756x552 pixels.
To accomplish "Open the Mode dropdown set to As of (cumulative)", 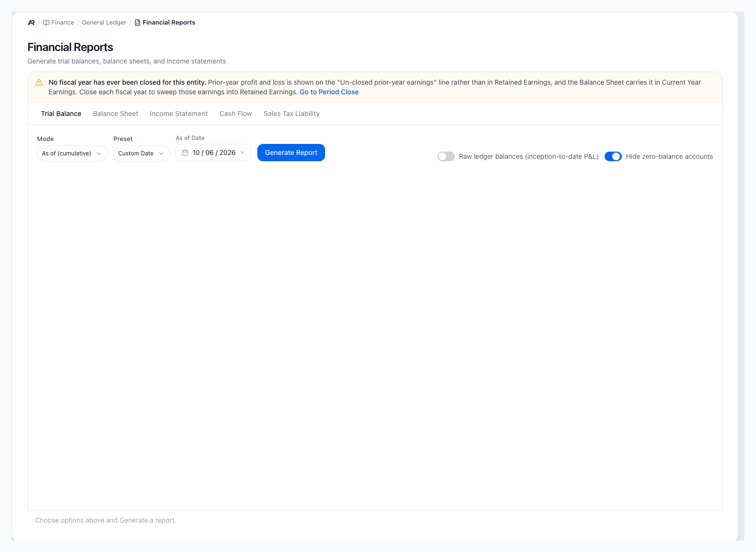I will pyautogui.click(x=72, y=154).
